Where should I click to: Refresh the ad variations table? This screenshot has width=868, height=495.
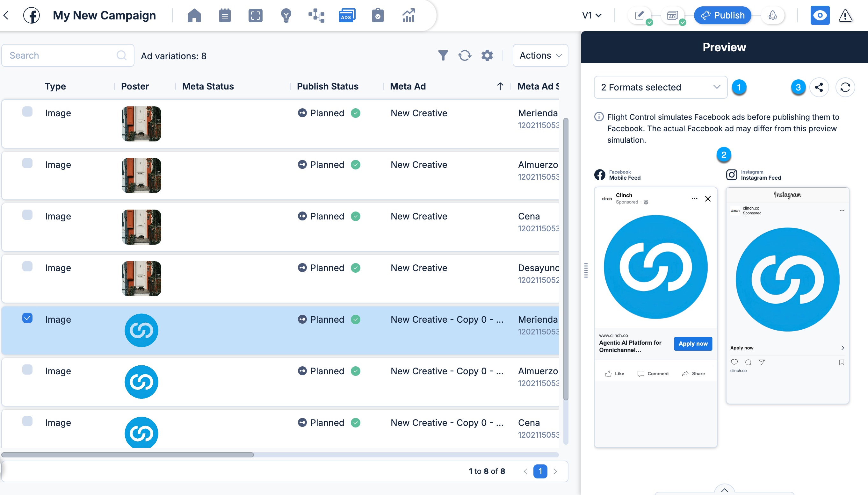465,55
